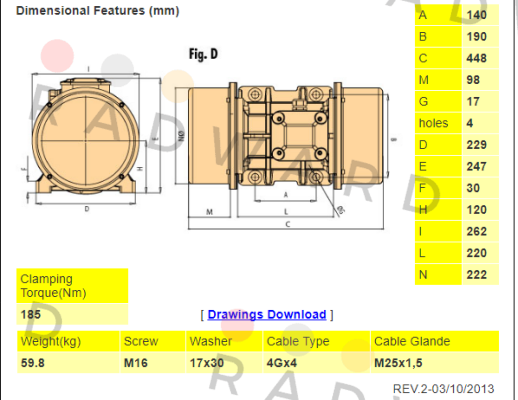Click the 'Cable Glande' column header
This screenshot has height=400, width=518.
click(x=435, y=341)
